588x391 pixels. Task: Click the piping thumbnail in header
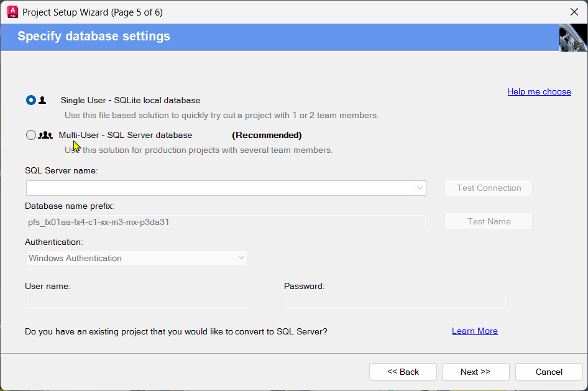tap(573, 37)
